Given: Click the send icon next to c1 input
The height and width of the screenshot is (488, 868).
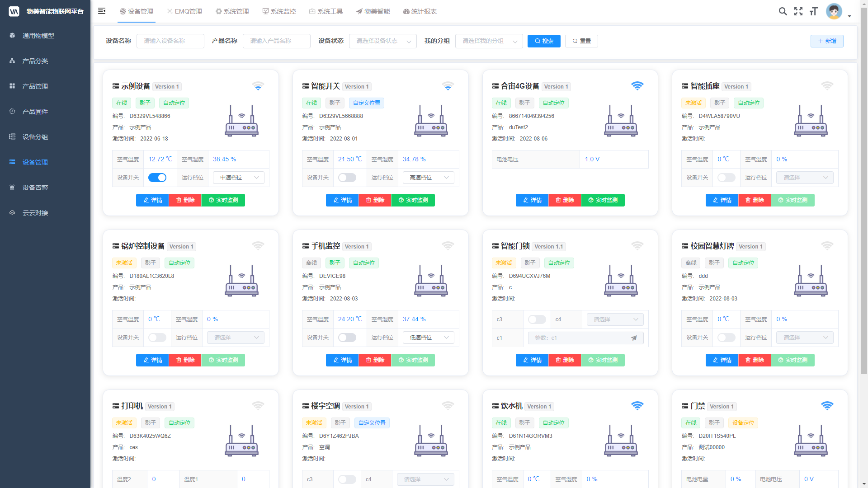Looking at the screenshot, I should 634,338.
